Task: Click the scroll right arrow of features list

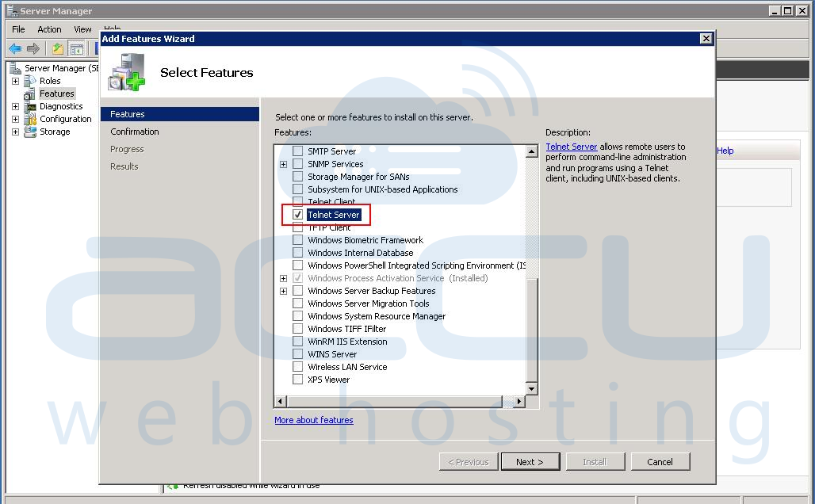Action: coord(518,401)
